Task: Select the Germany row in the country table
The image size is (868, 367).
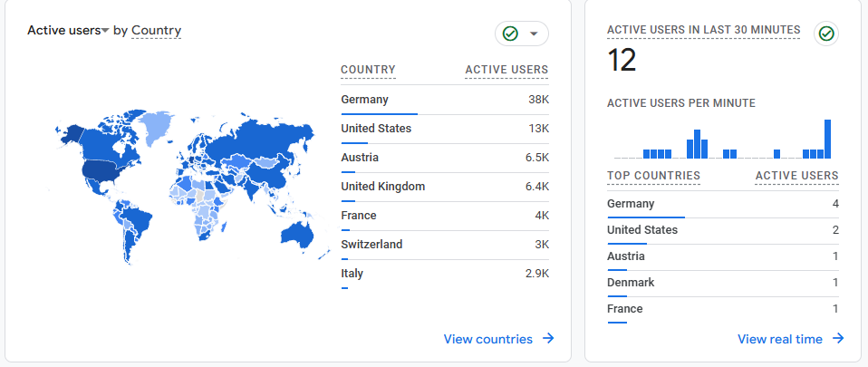Action: [x=444, y=100]
